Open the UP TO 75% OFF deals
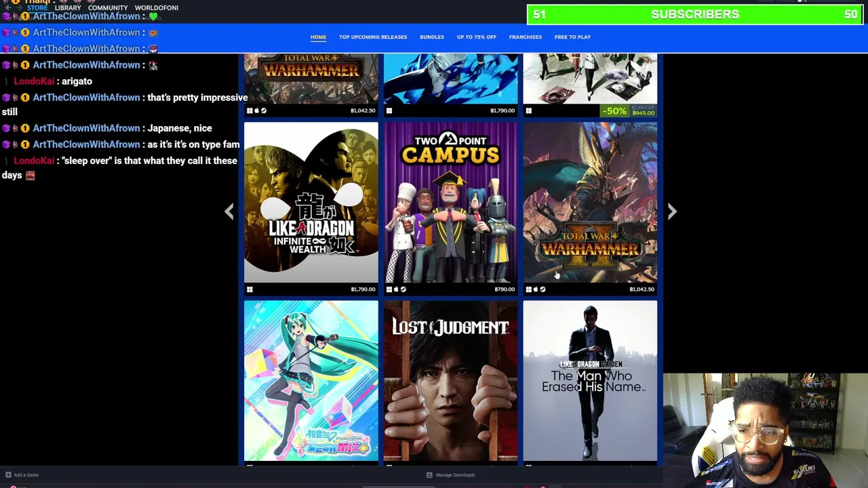The height and width of the screenshot is (488, 868). [477, 37]
